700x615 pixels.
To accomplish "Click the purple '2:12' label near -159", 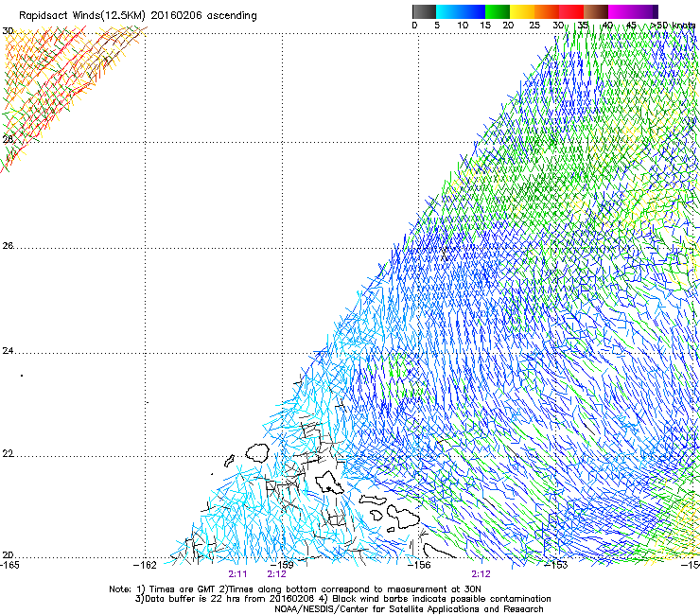I will point(277,574).
